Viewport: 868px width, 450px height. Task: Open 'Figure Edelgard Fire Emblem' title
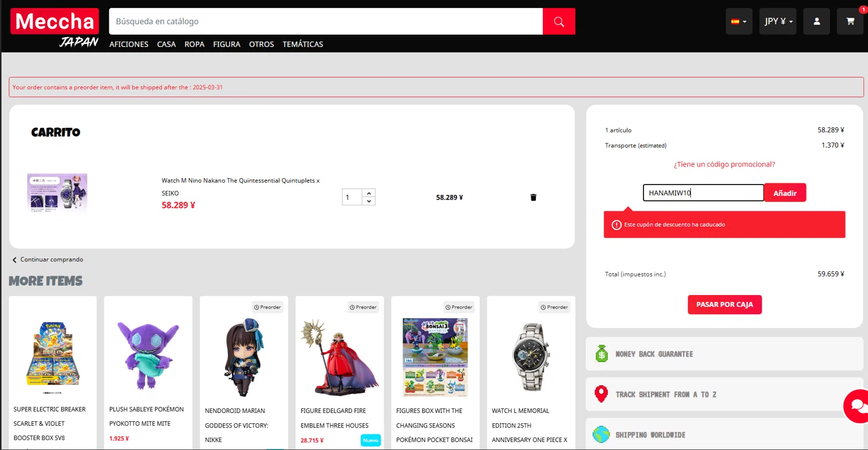[x=334, y=418]
